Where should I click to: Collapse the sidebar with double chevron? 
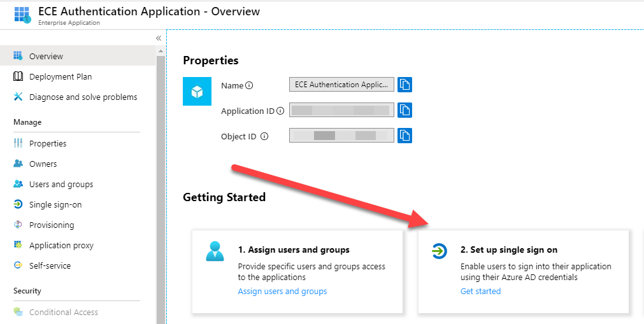[x=159, y=38]
